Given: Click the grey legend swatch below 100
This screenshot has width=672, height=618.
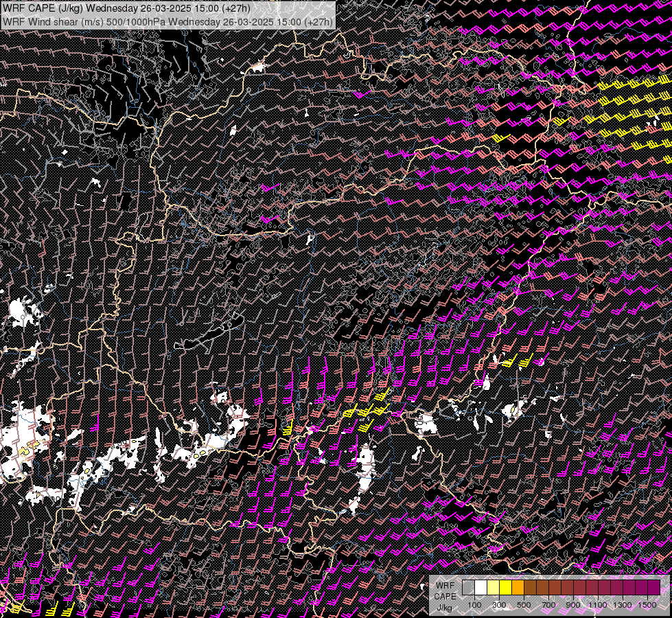Looking at the screenshot, I should click(x=468, y=587).
